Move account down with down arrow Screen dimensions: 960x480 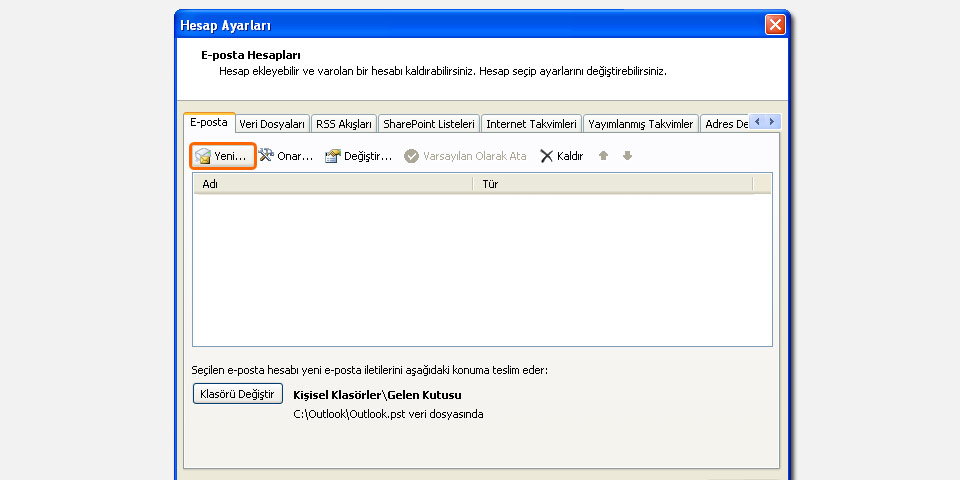pos(627,156)
